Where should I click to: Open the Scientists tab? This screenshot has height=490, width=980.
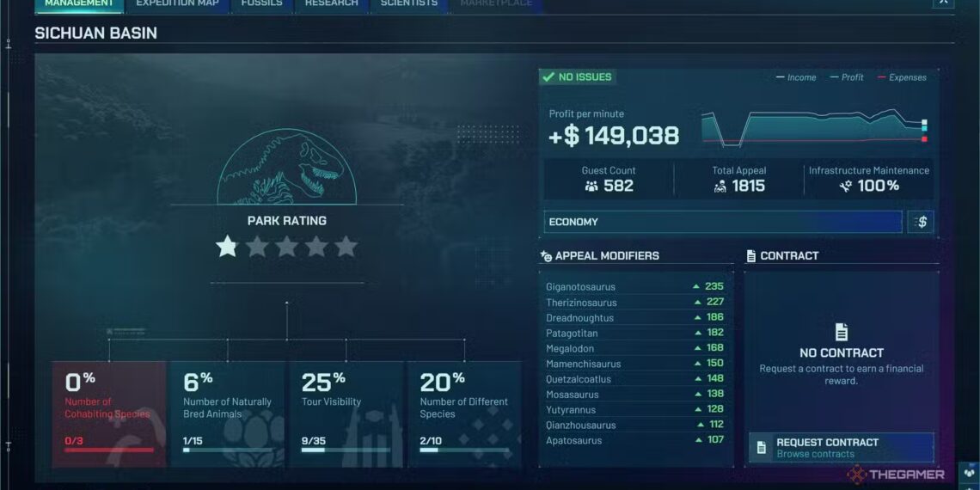tap(408, 3)
